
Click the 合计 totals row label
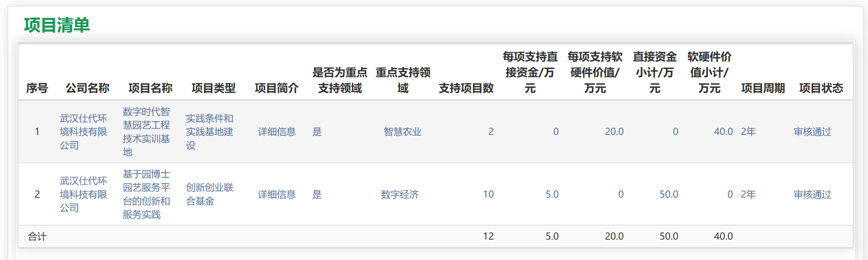[37, 236]
